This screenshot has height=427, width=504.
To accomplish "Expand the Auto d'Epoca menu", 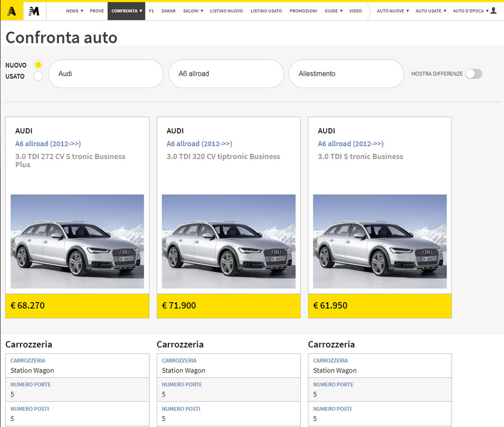I will [471, 11].
